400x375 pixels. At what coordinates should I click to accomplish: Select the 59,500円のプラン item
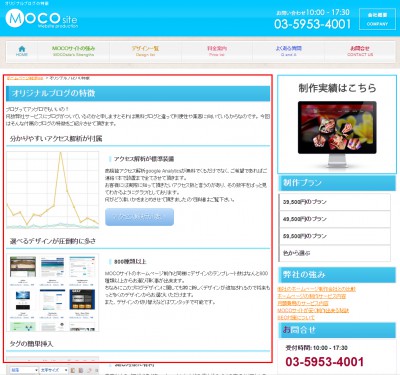pyautogui.click(x=334, y=236)
